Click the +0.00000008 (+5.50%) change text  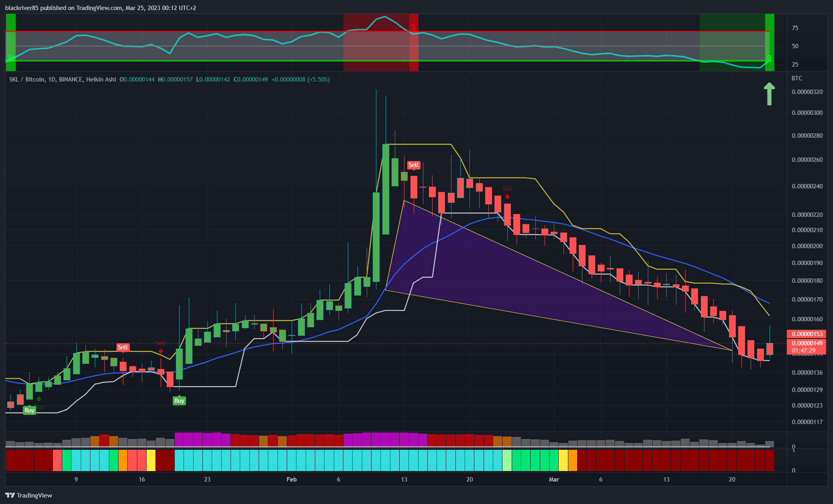click(x=301, y=80)
